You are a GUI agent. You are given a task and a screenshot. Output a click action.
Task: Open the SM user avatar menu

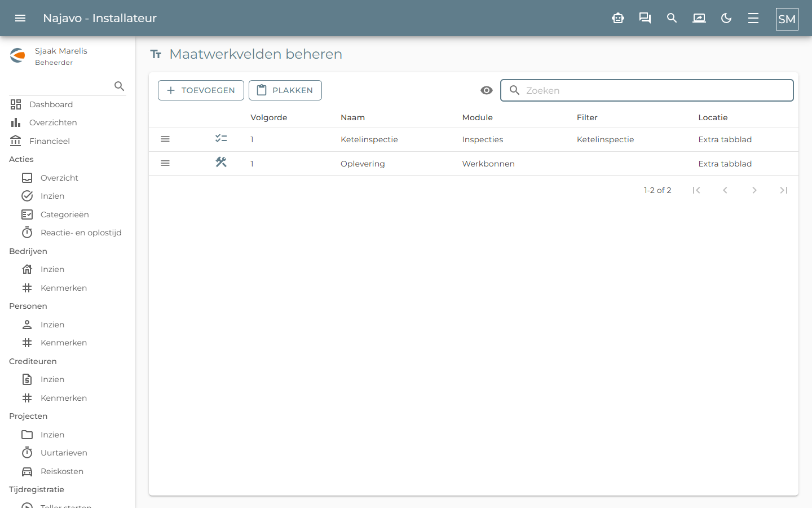(x=787, y=19)
